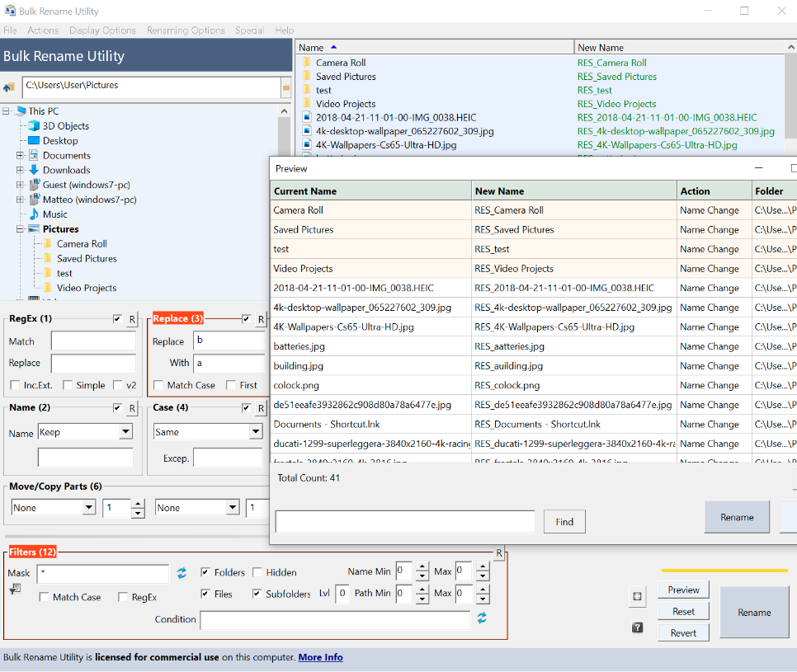Click the Guest (windows7-pc) icon in the tree
Screen dimensions: 797x672
coord(34,185)
